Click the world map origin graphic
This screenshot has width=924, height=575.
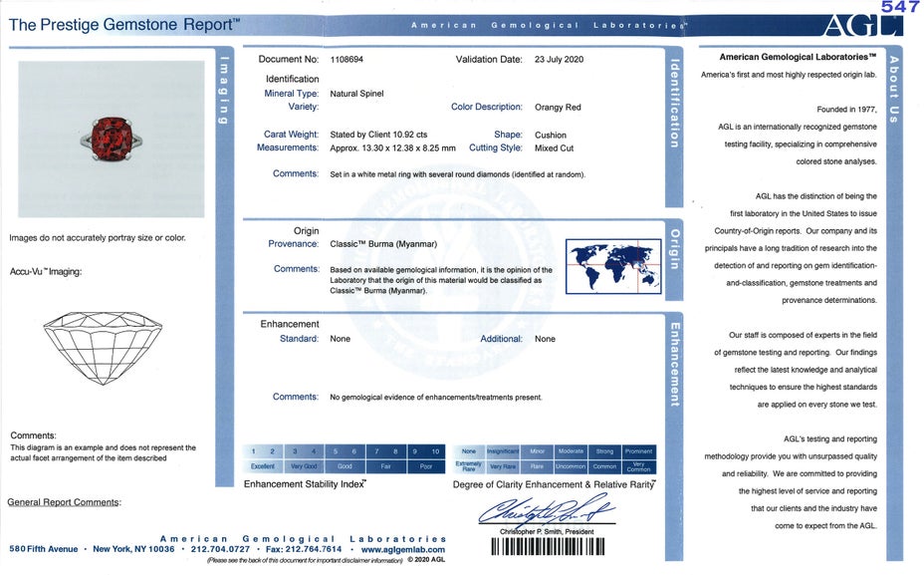(x=612, y=267)
